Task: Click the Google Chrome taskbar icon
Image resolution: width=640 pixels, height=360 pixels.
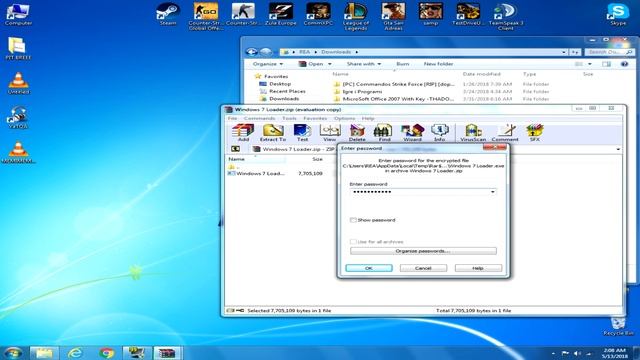Action: [107, 353]
